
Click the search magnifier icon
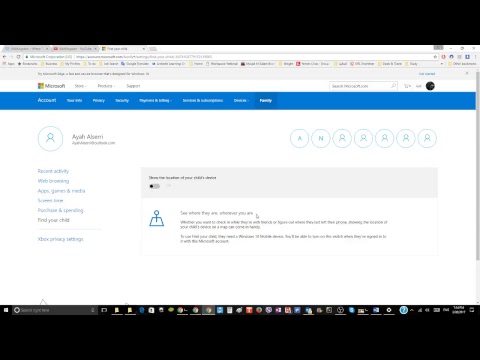393,86
